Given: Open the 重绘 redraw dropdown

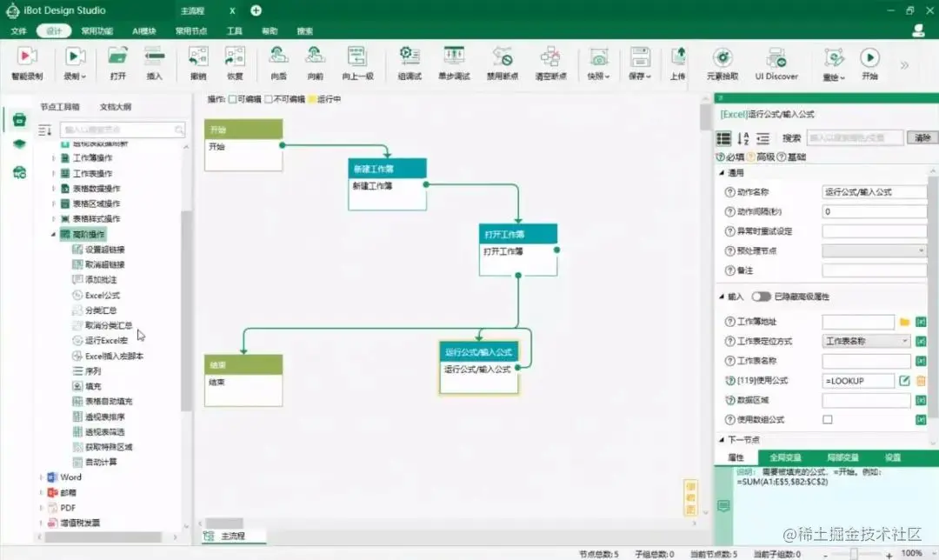Looking at the screenshot, I should point(834,63).
